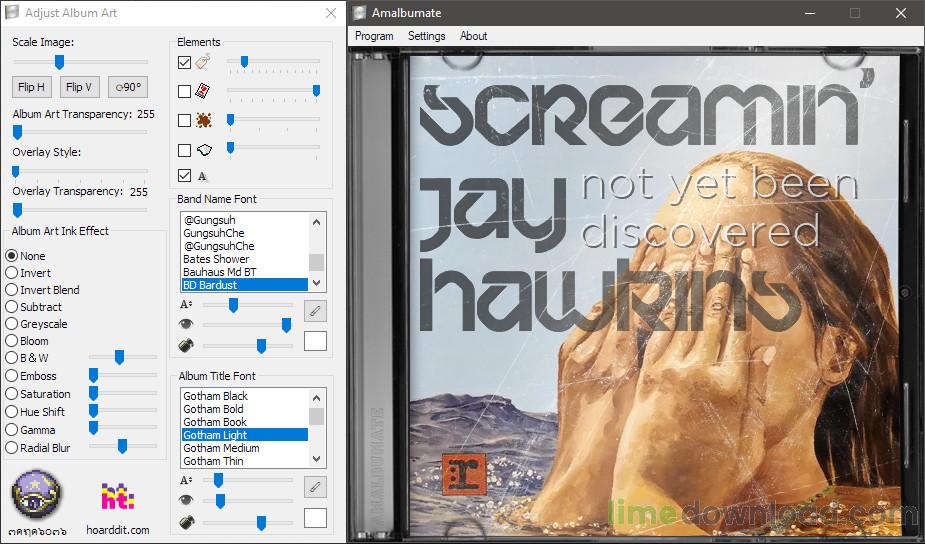Screen dimensions: 925x544
Task: Select the Gotham Light title font
Action: point(245,435)
